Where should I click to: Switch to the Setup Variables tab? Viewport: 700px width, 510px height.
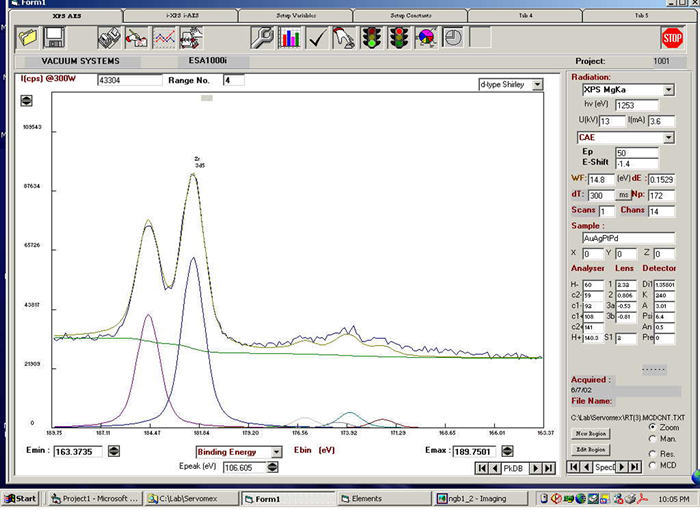click(x=297, y=16)
